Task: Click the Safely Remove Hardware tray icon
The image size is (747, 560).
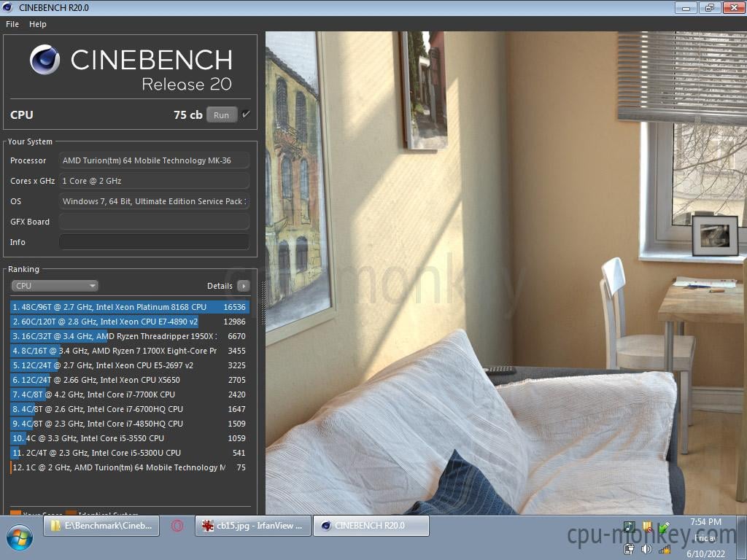Action: 664,528
